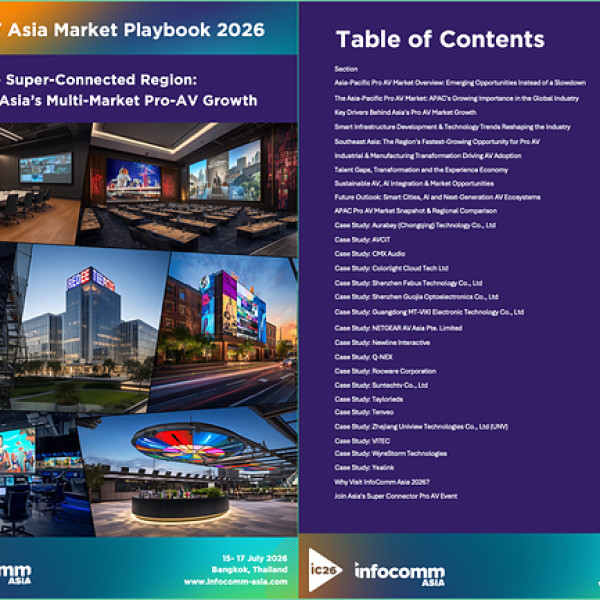This screenshot has height=600, width=600.
Task: Click the brick building photo with LED billboards
Action: tap(224, 331)
